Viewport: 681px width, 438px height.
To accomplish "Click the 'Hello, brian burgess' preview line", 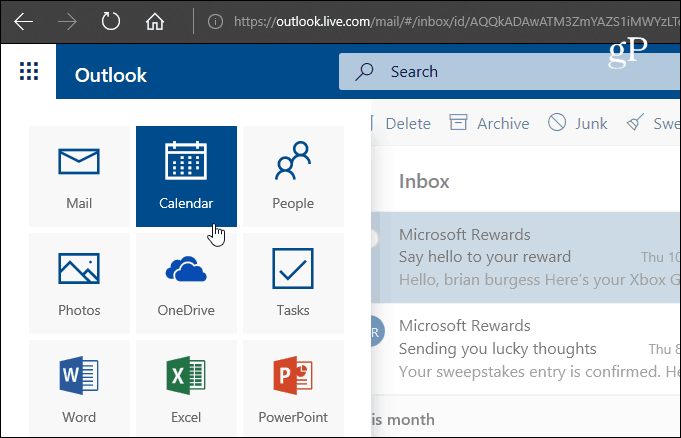I will (x=539, y=280).
